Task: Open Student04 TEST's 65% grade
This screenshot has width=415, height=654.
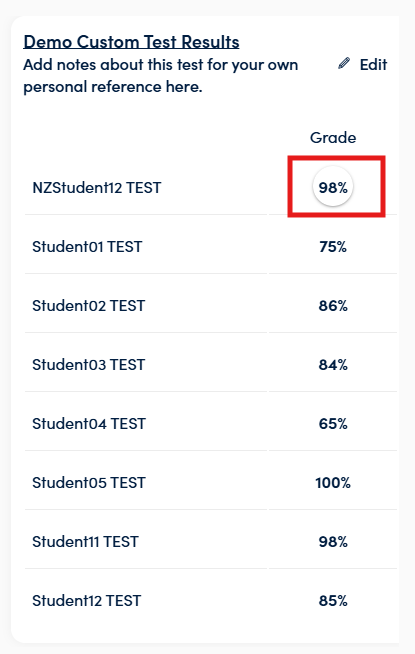Action: [333, 424]
